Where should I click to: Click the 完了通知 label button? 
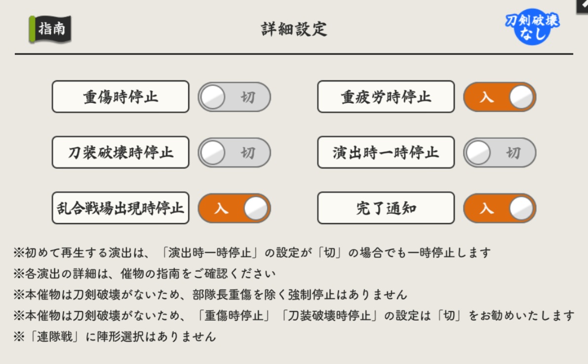(386, 208)
